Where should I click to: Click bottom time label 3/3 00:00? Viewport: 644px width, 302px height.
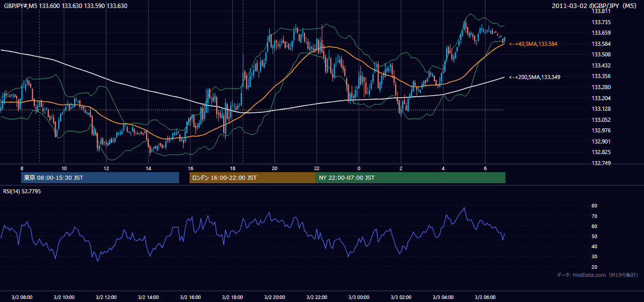click(x=359, y=297)
